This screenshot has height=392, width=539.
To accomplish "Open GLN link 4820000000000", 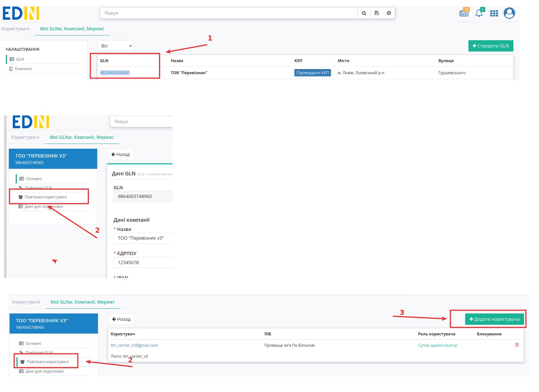I will coord(114,73).
